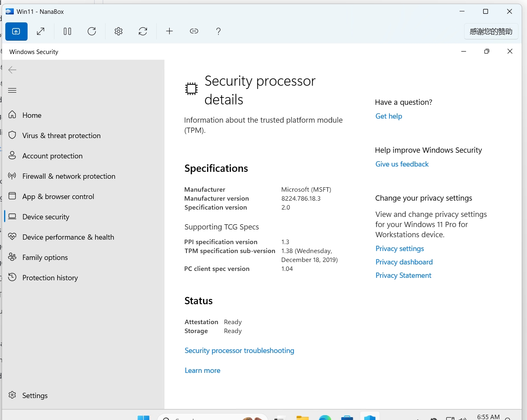Open Virus & threat protection
Image resolution: width=527 pixels, height=420 pixels.
pyautogui.click(x=83, y=135)
